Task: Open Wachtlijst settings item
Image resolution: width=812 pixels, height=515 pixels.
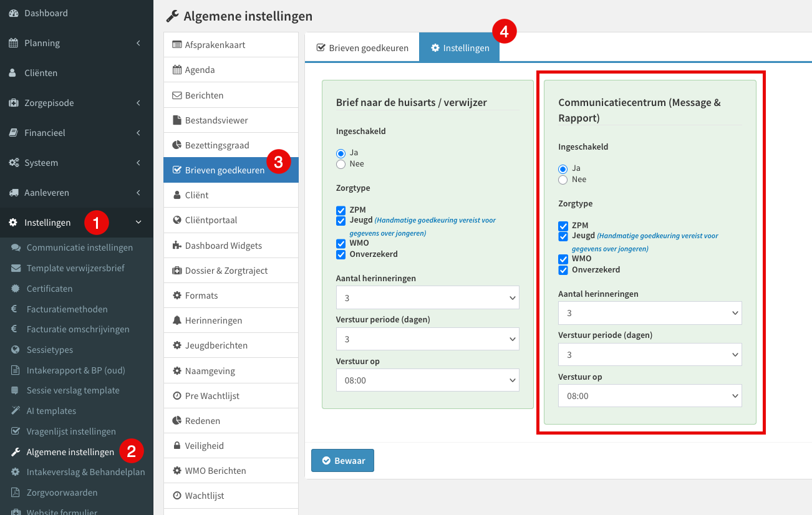Action: pos(231,496)
